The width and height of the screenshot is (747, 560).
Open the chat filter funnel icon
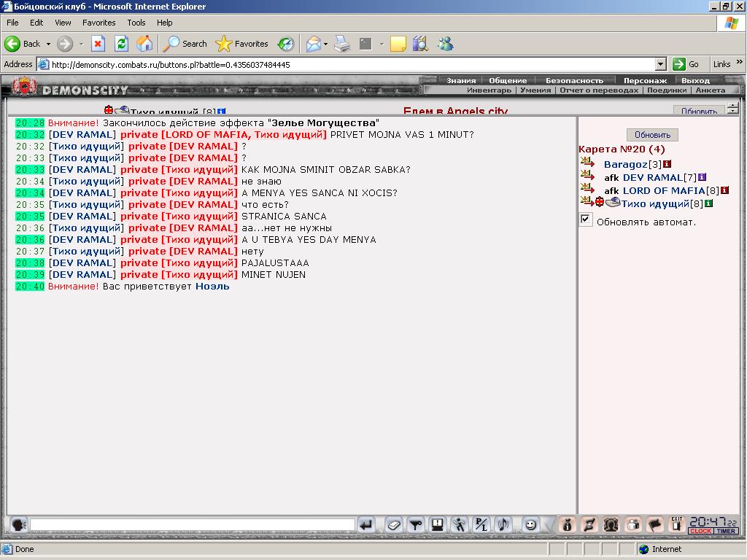(x=416, y=525)
